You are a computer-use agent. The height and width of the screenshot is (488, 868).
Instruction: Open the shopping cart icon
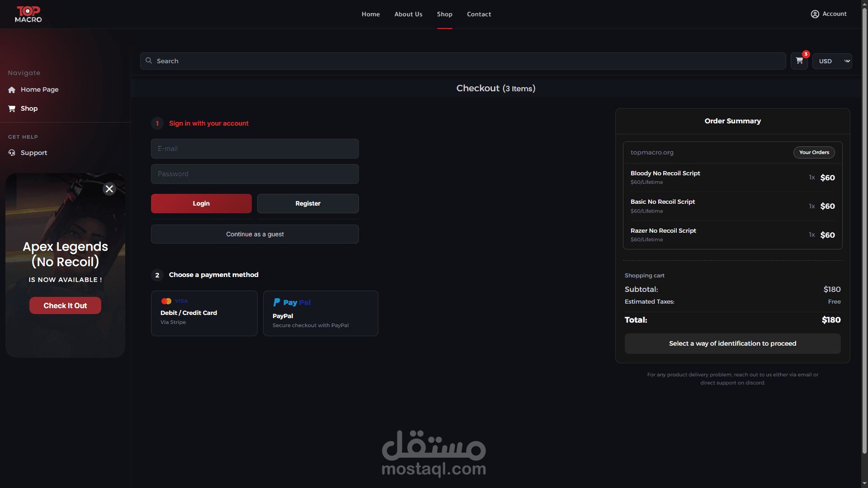(x=799, y=61)
